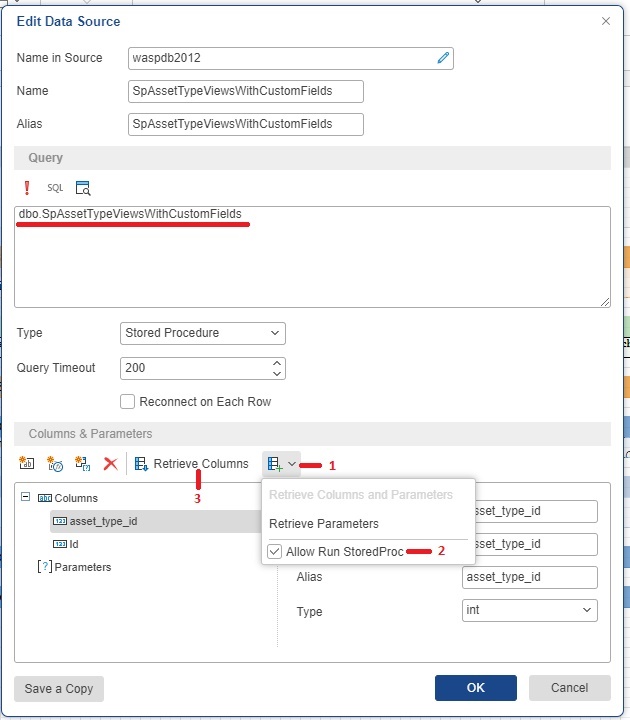
Task: Select the Id column in tree
Action: (x=74, y=544)
